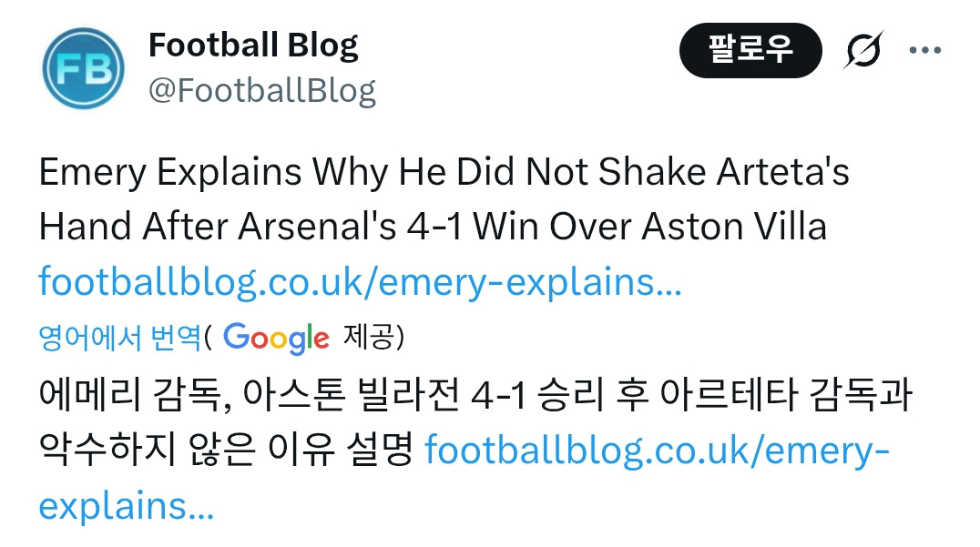Open Grok's context menu for the tweet
The width and height of the screenshot is (980, 547).
[x=861, y=52]
